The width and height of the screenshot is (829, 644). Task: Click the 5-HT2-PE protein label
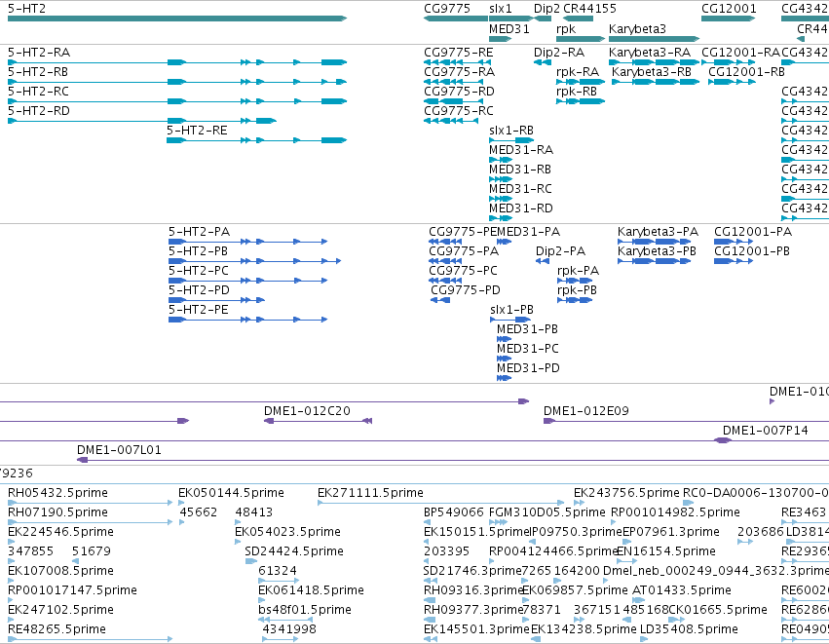click(x=199, y=311)
